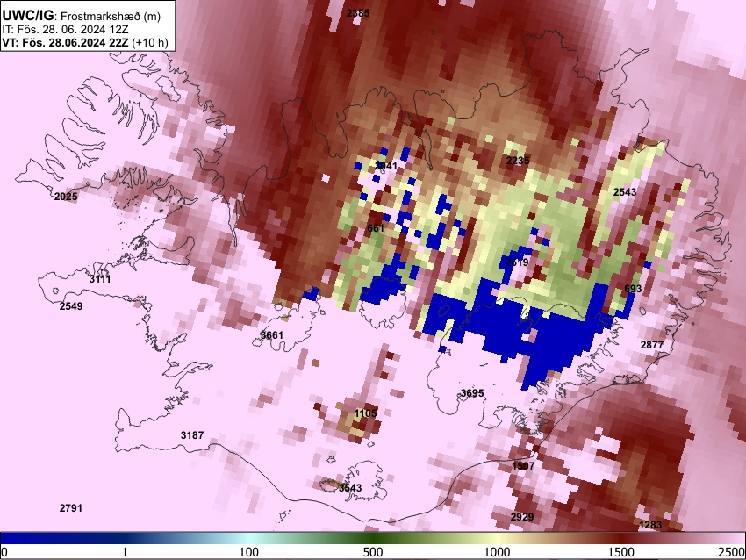Viewport: 746px width, 560px height.
Task: Click the map value 2519
Action: 517,262
